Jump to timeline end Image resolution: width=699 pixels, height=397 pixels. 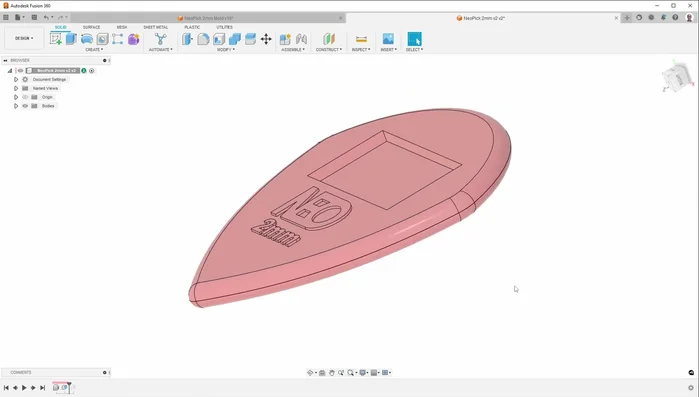(x=42, y=388)
